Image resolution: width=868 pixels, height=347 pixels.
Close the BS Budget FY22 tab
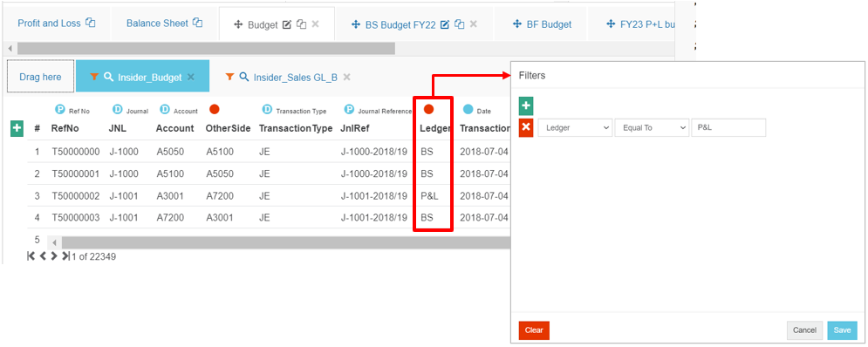(x=474, y=24)
